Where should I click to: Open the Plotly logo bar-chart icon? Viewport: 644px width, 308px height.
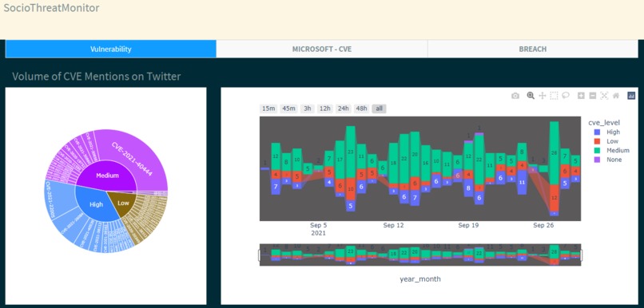point(631,96)
